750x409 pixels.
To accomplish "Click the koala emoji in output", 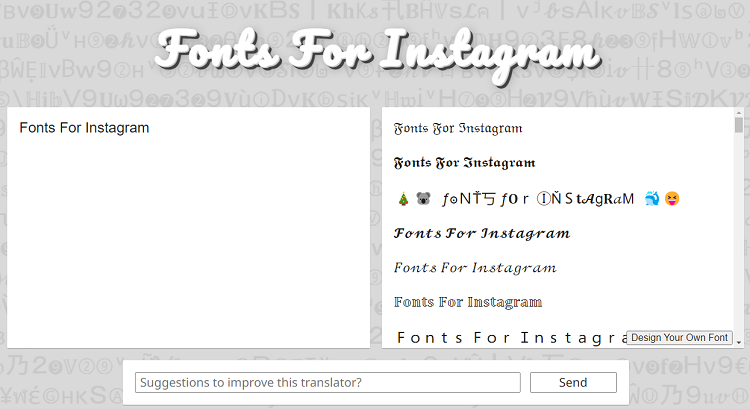I will [x=423, y=198].
